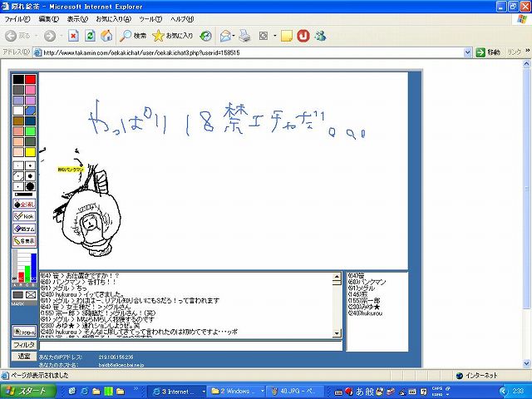
Task: Click the 全消し clear-all tool button
Action: (24, 204)
